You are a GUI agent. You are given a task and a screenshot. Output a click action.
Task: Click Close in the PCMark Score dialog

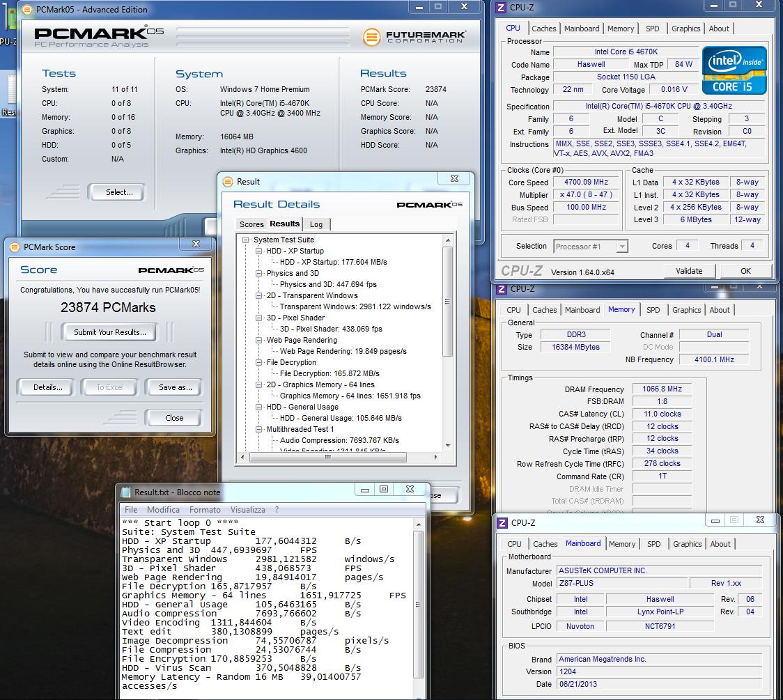[174, 418]
